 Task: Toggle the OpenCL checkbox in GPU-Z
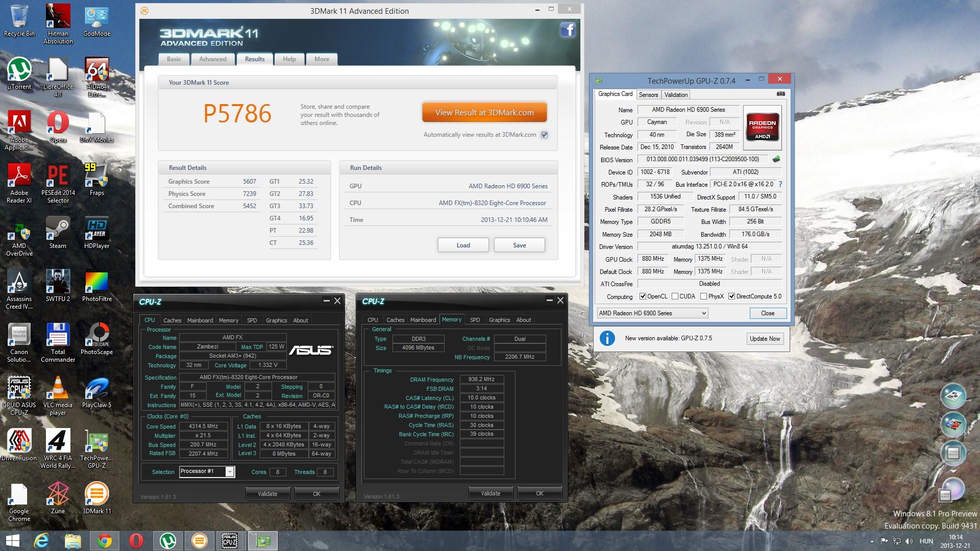tap(643, 296)
